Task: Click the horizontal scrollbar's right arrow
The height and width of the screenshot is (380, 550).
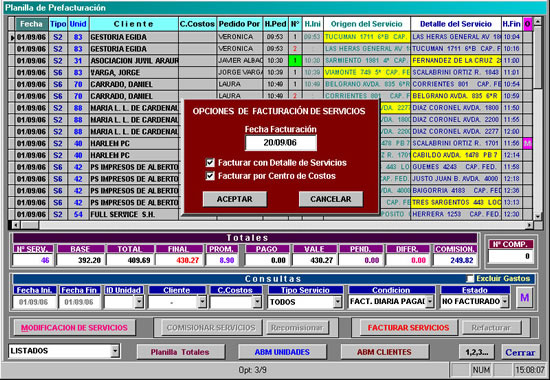Action: pyautogui.click(x=529, y=225)
